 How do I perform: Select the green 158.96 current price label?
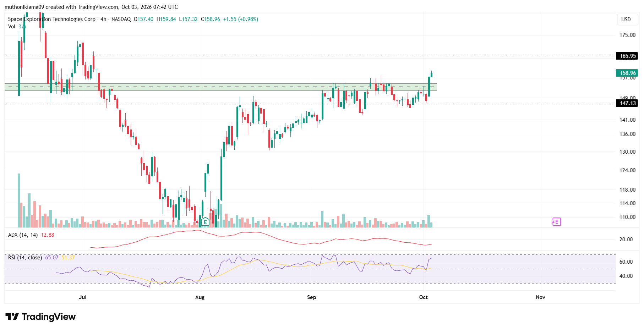pos(628,73)
